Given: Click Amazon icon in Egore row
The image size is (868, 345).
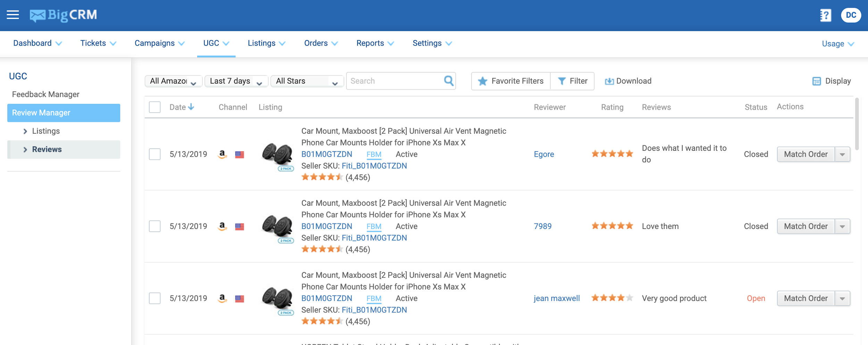Looking at the screenshot, I should [223, 154].
